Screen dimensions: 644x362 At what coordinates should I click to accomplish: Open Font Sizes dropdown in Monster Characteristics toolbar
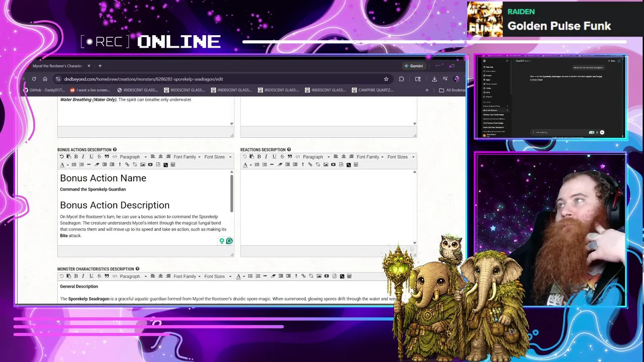click(217, 276)
